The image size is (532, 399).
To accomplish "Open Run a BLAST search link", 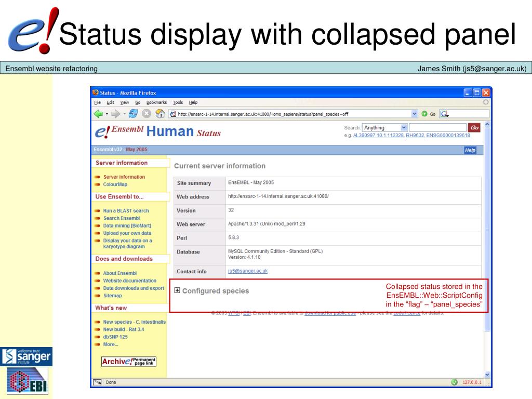I will (x=126, y=211).
